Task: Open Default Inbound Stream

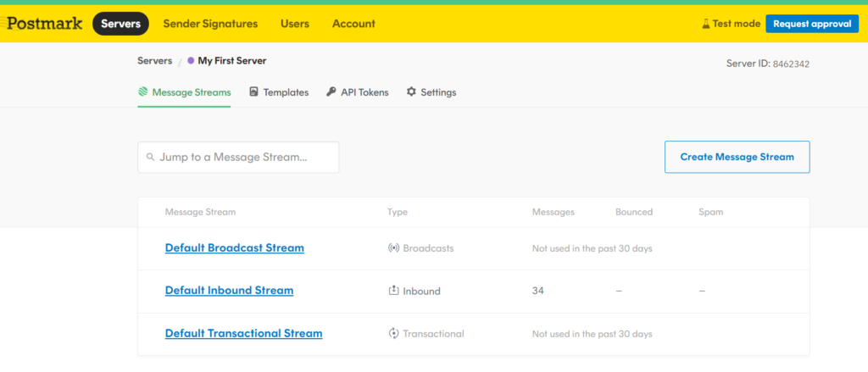Action: click(229, 290)
